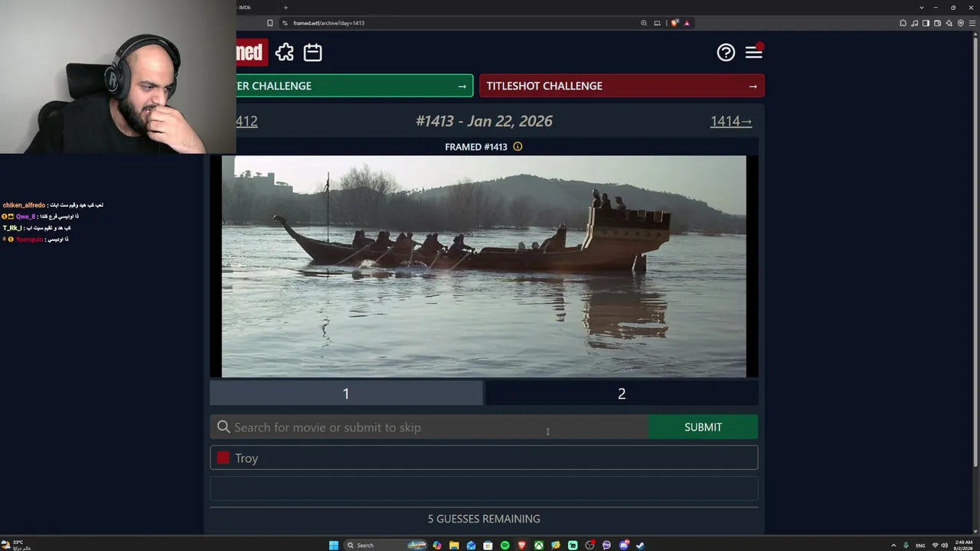Go to previous puzzle 412 link
The image size is (980, 551).
pyautogui.click(x=247, y=121)
